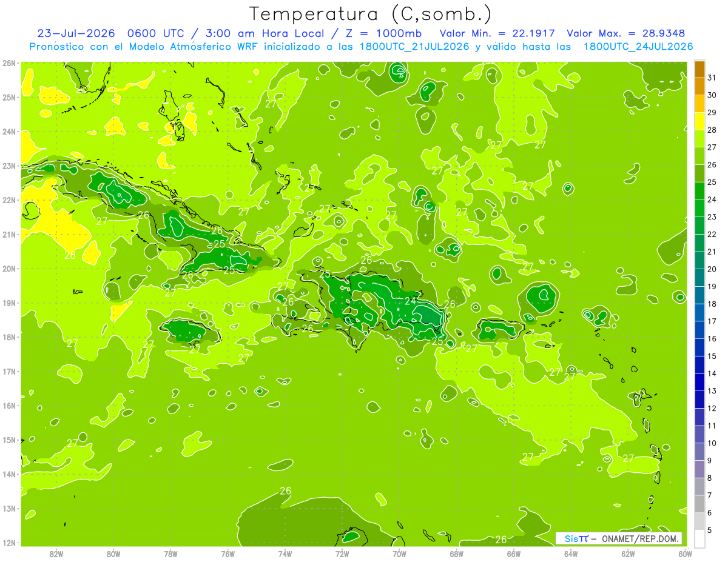Click the "78W" longitude axis label
This screenshot has width=728, height=562.
click(x=170, y=554)
